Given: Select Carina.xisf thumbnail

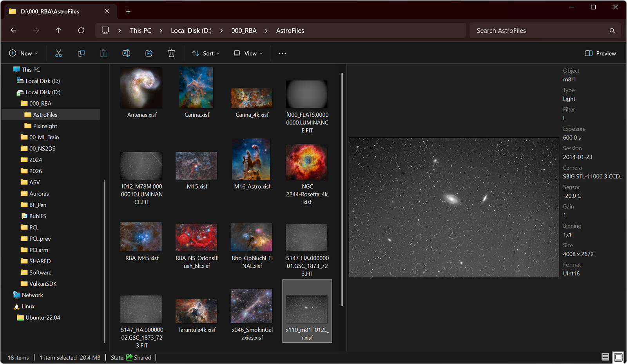Looking at the screenshot, I should click(x=196, y=87).
